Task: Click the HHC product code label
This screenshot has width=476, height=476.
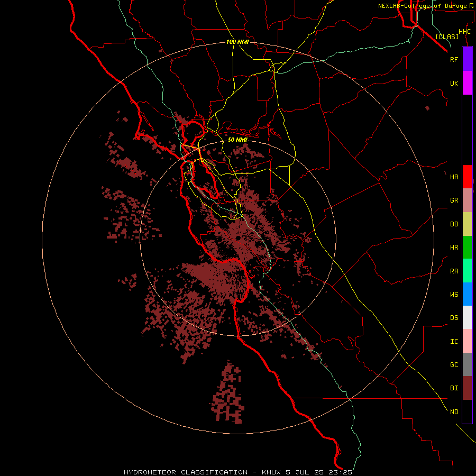Action: pyautogui.click(x=464, y=32)
